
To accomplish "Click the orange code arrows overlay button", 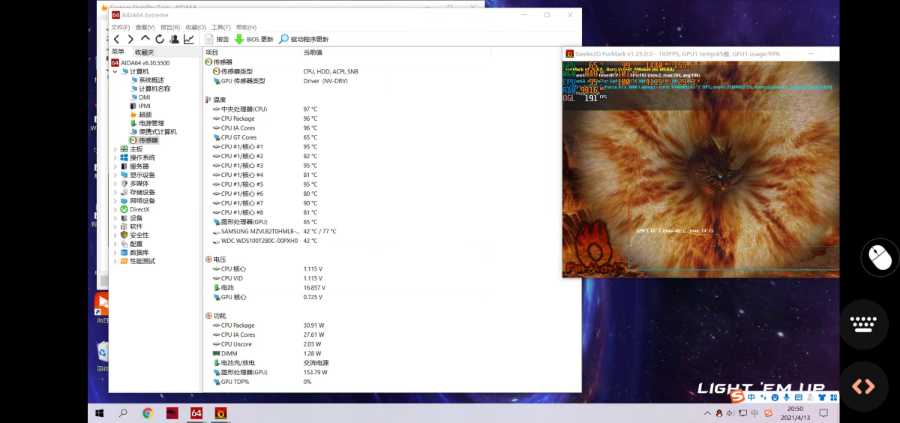I will [864, 386].
